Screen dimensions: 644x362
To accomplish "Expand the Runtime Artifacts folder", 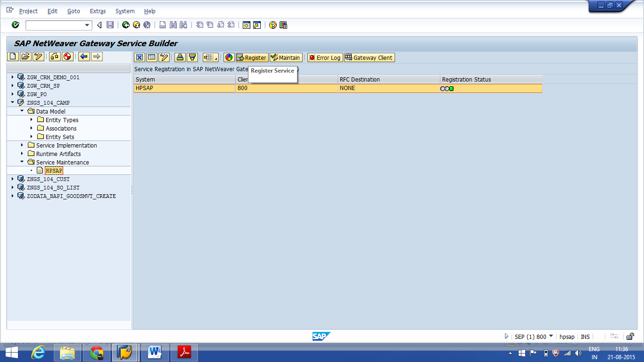I will 22,153.
